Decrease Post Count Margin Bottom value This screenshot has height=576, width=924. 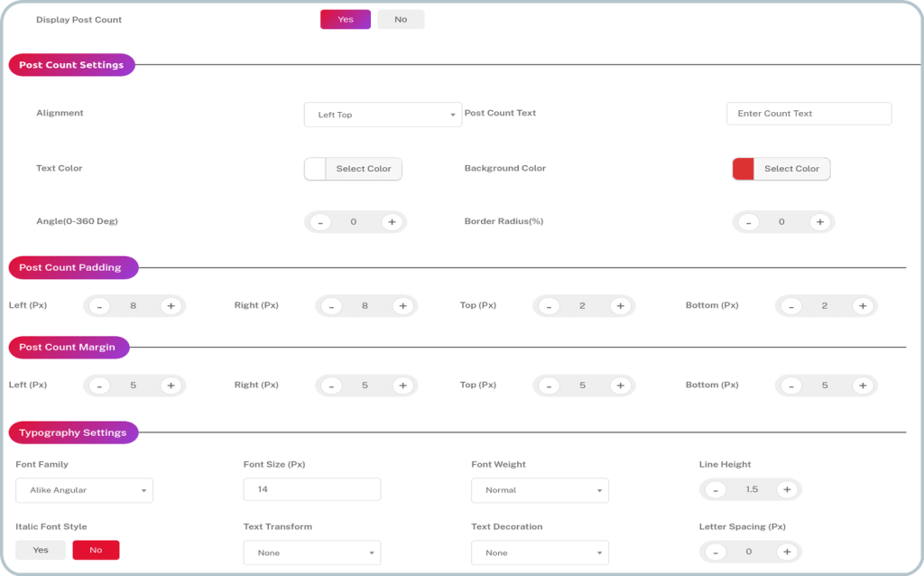coord(791,386)
